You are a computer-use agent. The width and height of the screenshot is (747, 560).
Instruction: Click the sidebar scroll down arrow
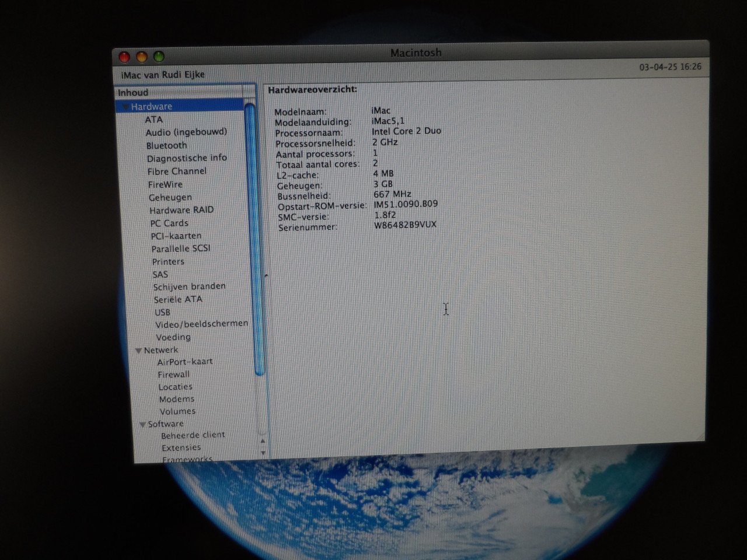coord(263,453)
